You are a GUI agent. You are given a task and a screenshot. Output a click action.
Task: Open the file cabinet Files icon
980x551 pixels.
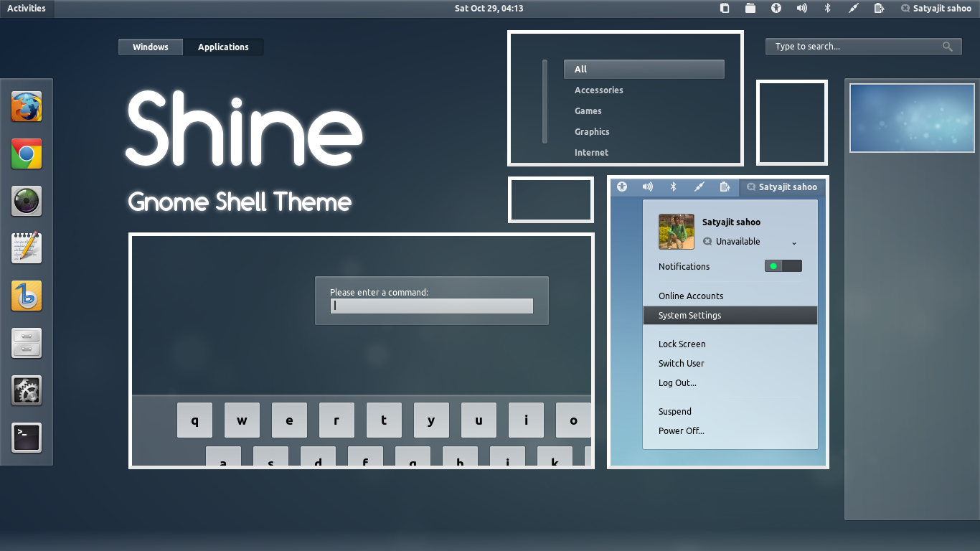pos(27,343)
